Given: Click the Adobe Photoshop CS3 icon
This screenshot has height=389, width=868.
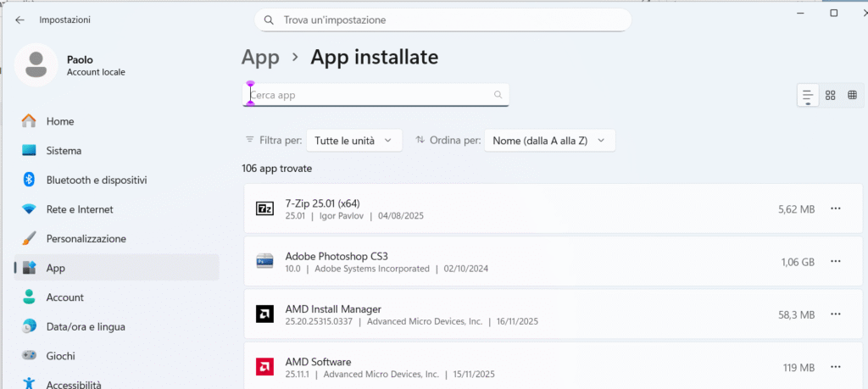Looking at the screenshot, I should pos(264,261).
